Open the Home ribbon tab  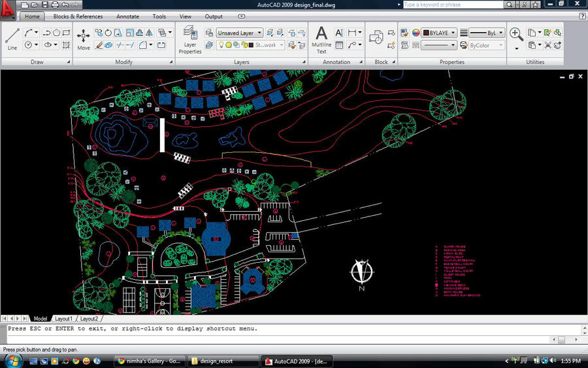pyautogui.click(x=32, y=16)
